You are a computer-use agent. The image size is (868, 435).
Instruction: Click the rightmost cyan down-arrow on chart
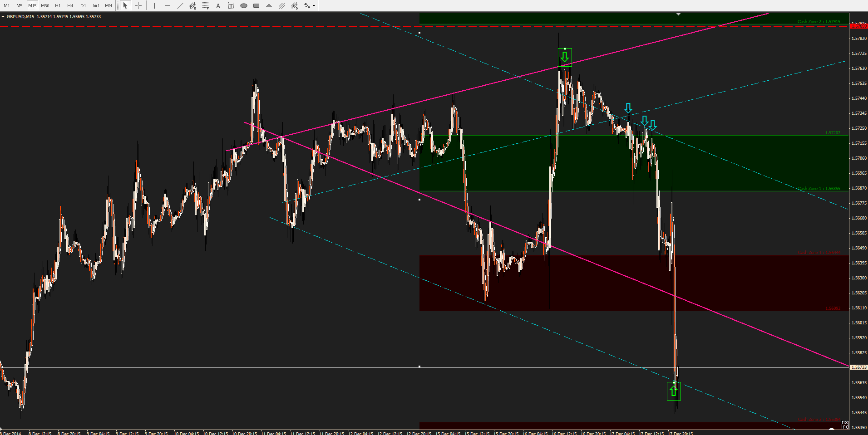[x=652, y=125]
